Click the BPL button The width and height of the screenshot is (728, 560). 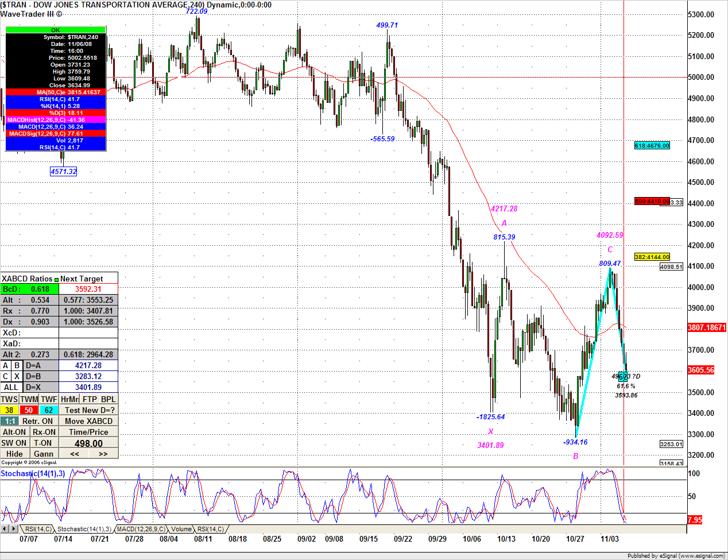109,399
